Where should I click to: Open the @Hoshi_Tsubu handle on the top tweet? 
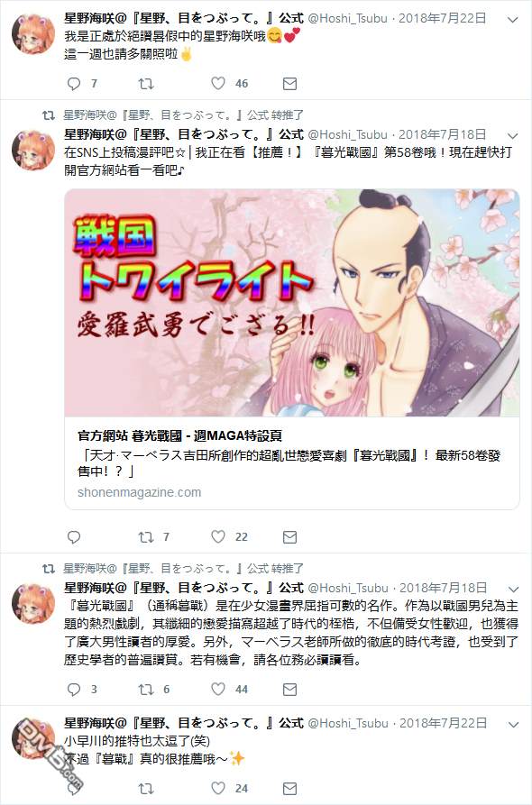pos(347,19)
